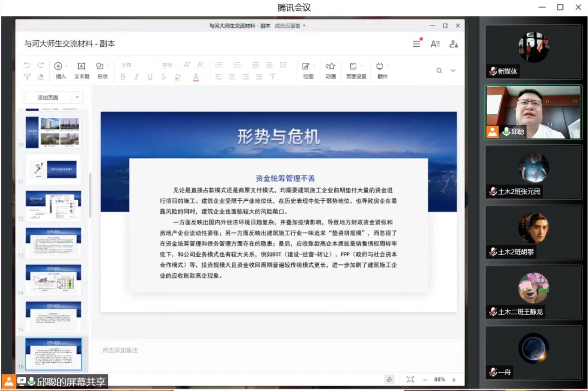Click the 插件 plugin icon
The height and width of the screenshot is (391, 588).
point(380,67)
